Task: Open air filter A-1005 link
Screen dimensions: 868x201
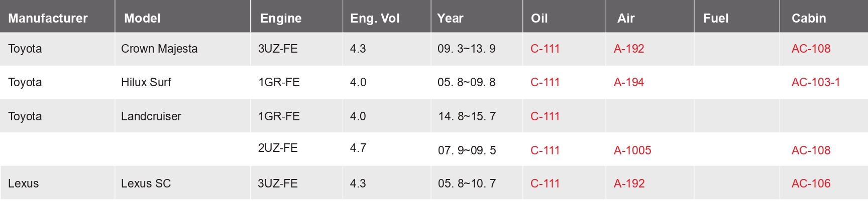Action: click(632, 150)
